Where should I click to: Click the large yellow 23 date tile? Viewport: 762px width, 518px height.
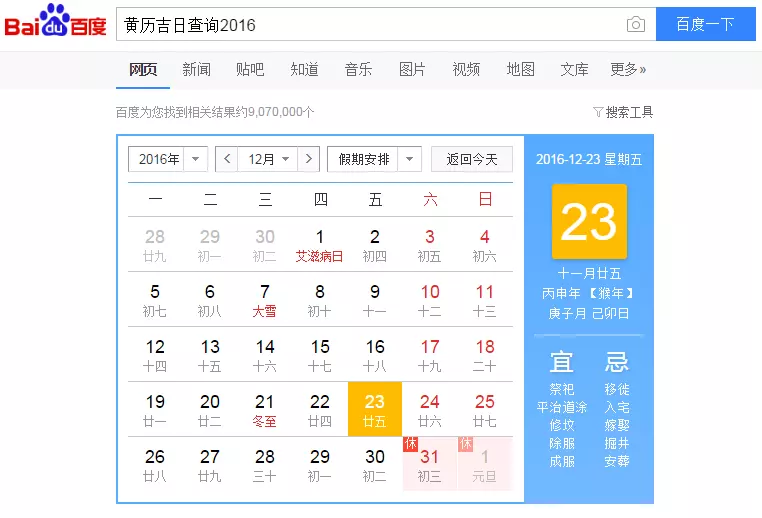[x=589, y=222]
